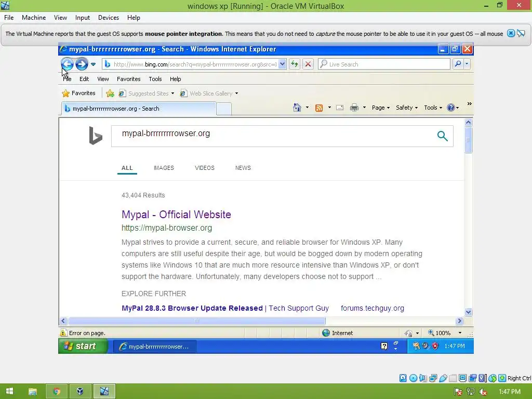Click the horizontal scrollbar right arrow
Image resolution: width=532 pixels, height=399 pixels.
pyautogui.click(x=459, y=321)
